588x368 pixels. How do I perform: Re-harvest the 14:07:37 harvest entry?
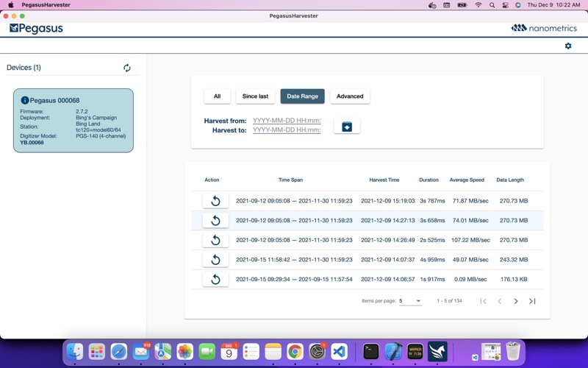click(x=215, y=260)
